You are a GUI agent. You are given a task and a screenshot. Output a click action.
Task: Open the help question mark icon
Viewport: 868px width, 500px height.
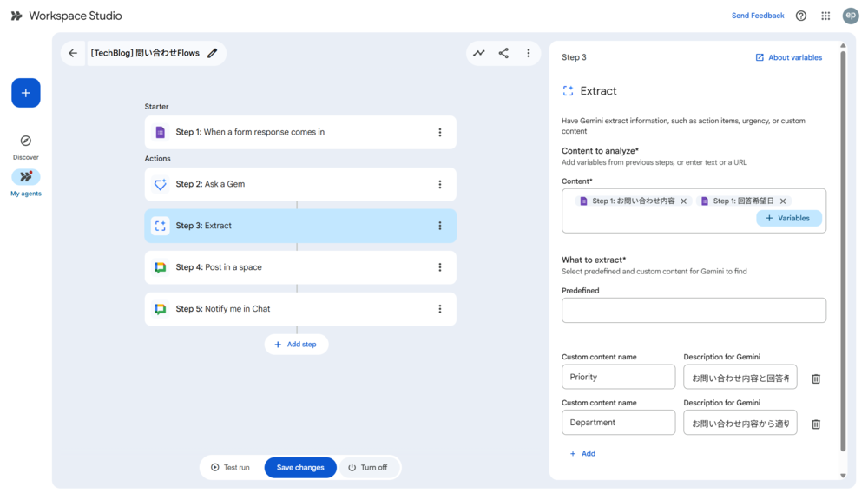click(x=801, y=16)
